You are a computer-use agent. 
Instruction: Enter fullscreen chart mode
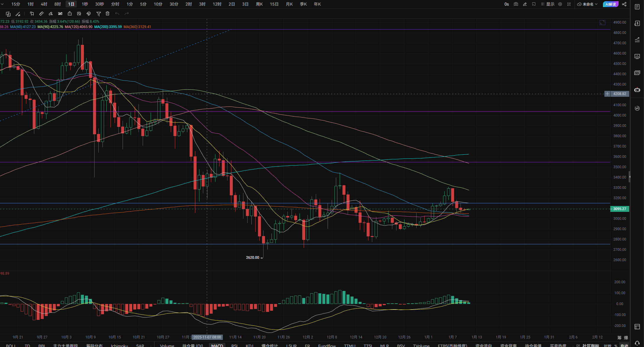point(569,4)
